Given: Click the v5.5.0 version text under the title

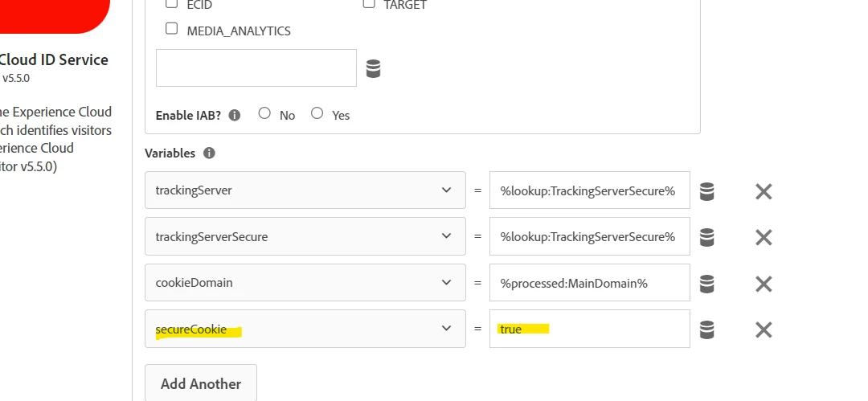Looking at the screenshot, I should pyautogui.click(x=16, y=78).
